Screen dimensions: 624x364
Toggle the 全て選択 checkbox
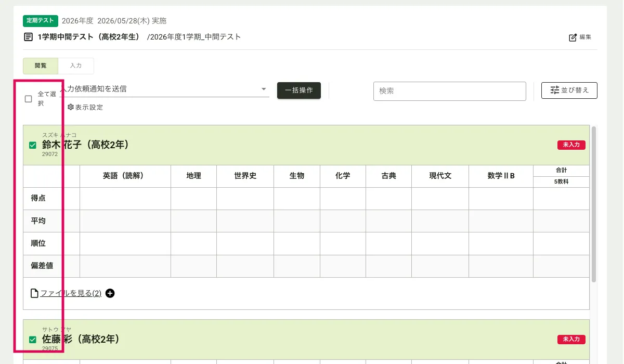coord(29,99)
